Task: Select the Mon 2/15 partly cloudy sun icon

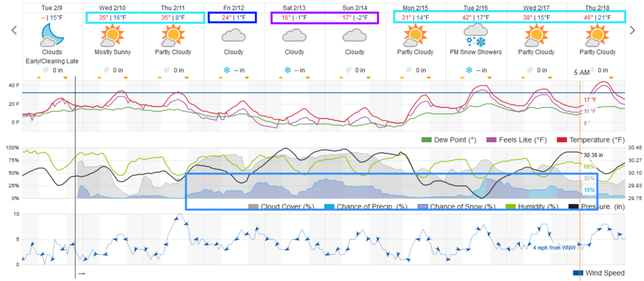Action: [x=415, y=36]
